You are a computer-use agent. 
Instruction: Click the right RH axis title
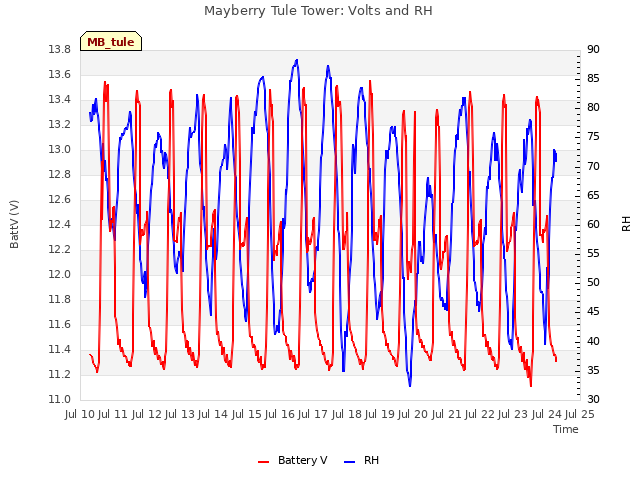click(626, 224)
